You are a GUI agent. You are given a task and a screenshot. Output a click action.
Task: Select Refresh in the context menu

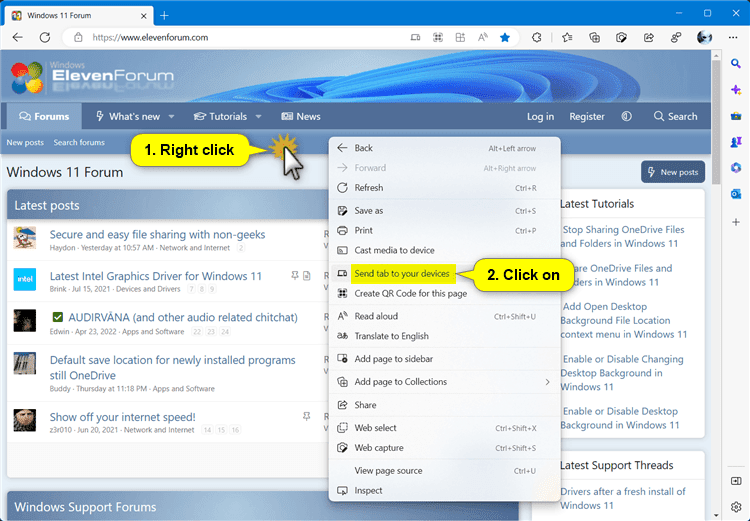pyautogui.click(x=445, y=188)
